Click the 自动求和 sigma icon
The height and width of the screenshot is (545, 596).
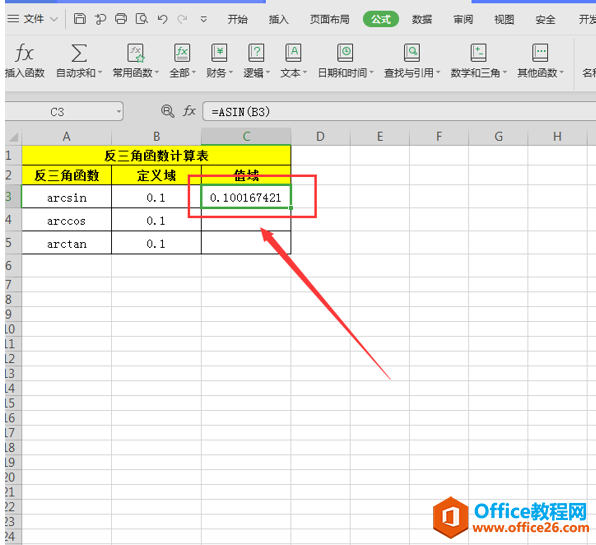pyautogui.click(x=79, y=52)
